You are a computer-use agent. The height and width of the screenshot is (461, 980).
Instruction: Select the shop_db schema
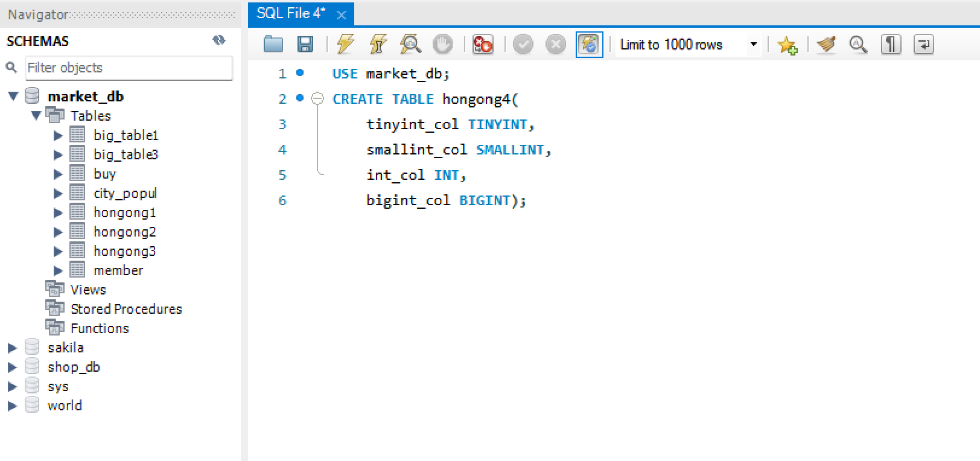pyautogui.click(x=74, y=367)
